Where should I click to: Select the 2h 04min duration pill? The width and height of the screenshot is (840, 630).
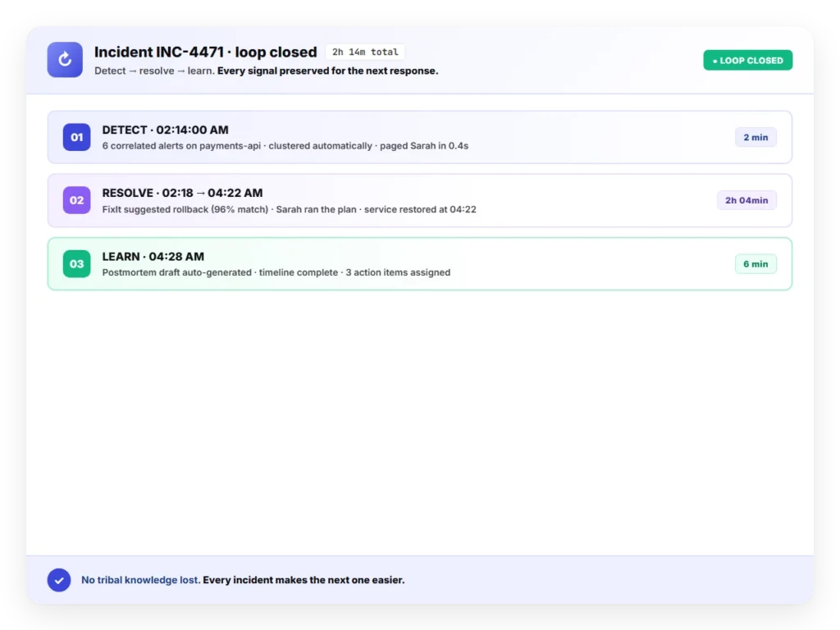click(746, 200)
